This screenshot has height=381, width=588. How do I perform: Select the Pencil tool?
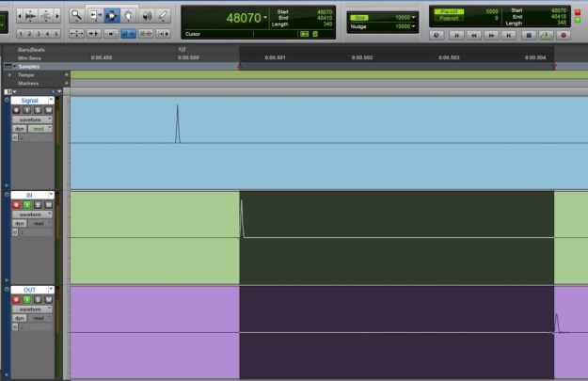click(163, 15)
